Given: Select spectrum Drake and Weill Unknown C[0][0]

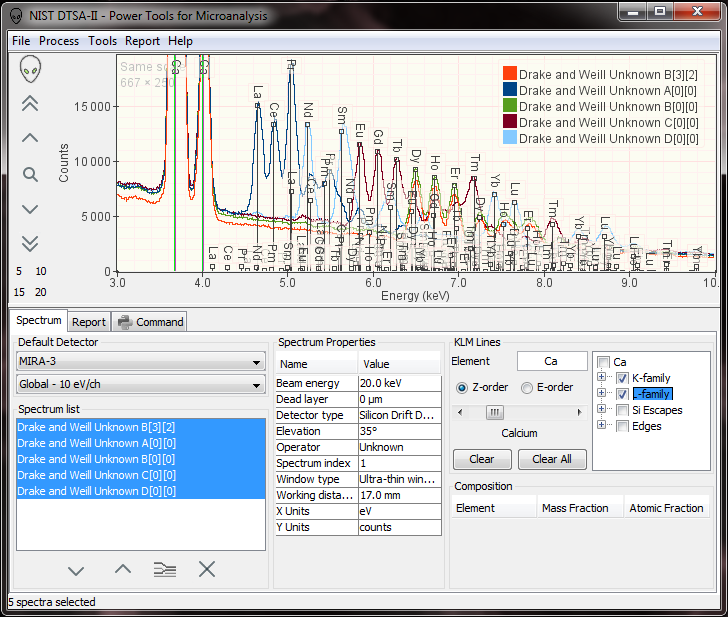Looking at the screenshot, I should point(141,475).
